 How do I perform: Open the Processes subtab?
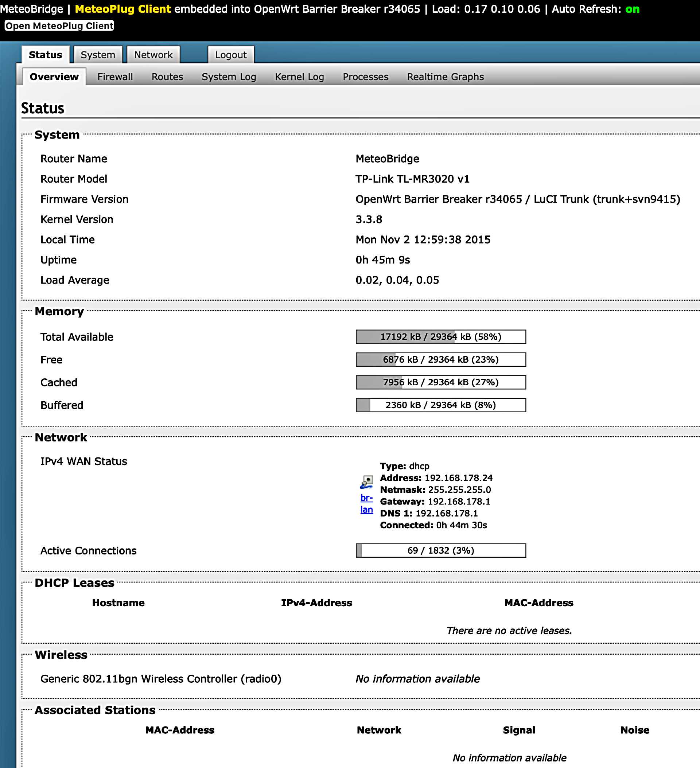coord(365,77)
